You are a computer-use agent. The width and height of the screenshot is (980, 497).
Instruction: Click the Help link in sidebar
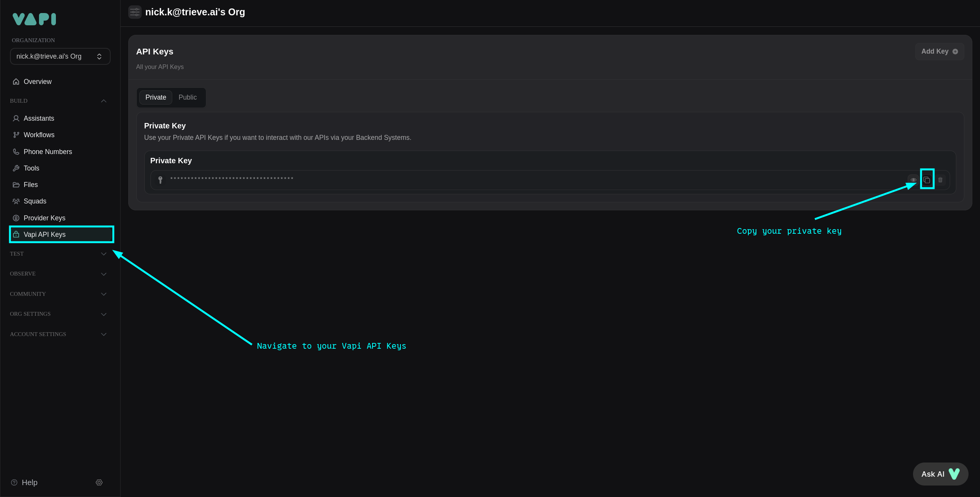[30, 482]
